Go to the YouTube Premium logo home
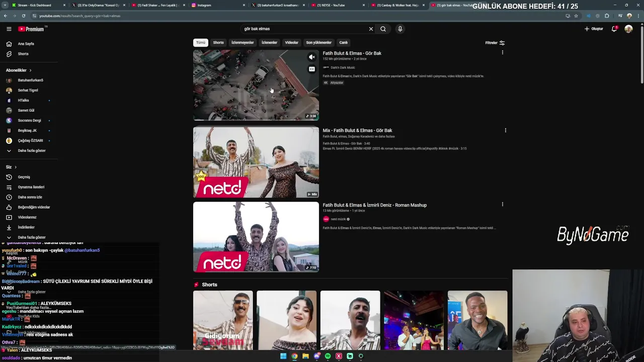 (x=31, y=29)
